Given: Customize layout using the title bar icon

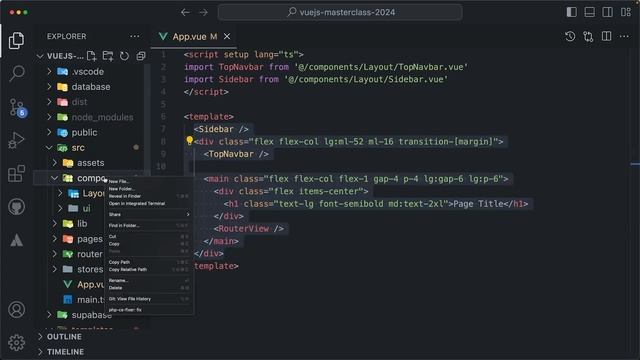Looking at the screenshot, I should pyautogui.click(x=626, y=12).
